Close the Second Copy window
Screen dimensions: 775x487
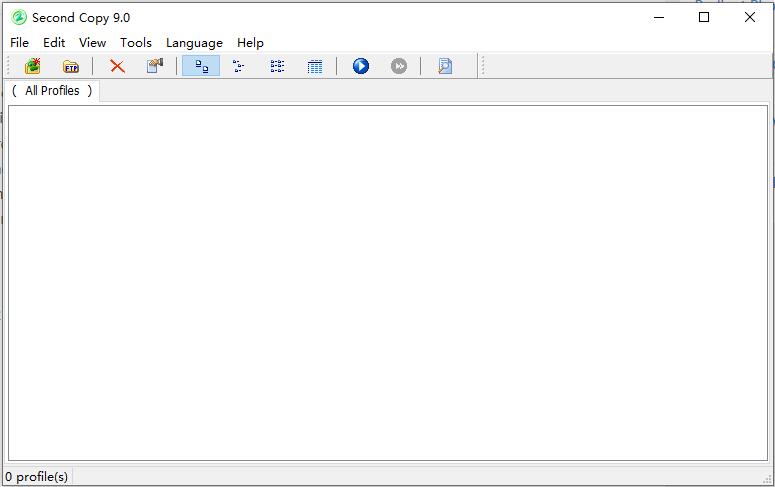click(749, 17)
